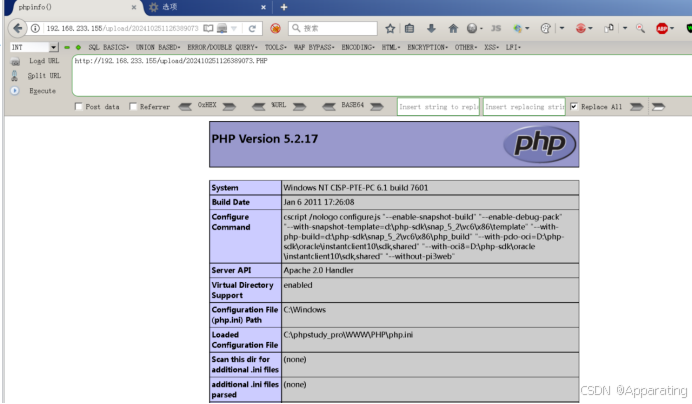Click the orange no-script icon beside address bar
The height and width of the screenshot is (404, 692).
coord(275,29)
